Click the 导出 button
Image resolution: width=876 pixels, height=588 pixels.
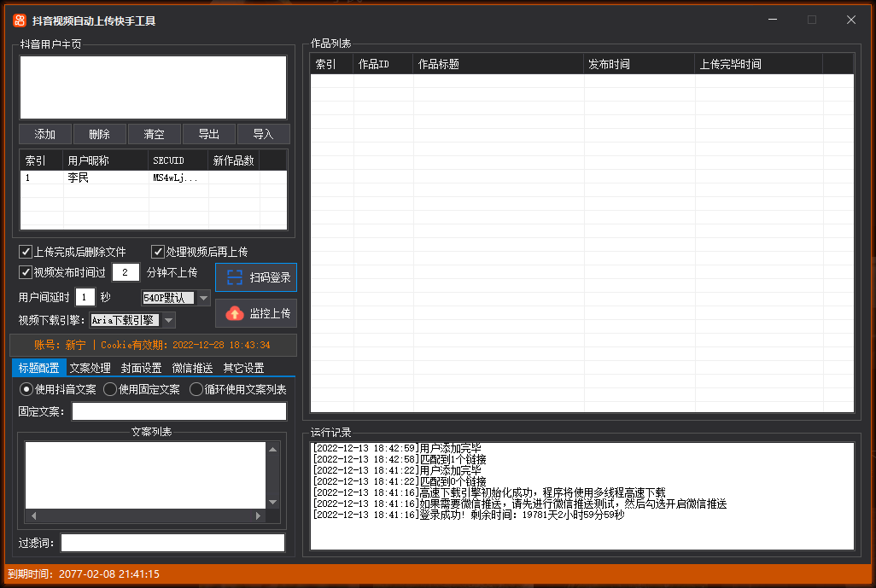click(209, 134)
